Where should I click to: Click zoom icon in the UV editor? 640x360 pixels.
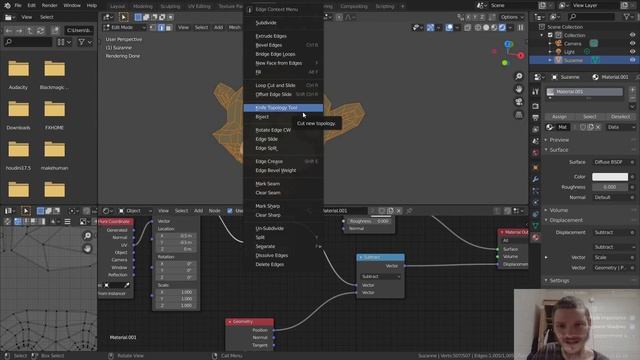[87, 236]
